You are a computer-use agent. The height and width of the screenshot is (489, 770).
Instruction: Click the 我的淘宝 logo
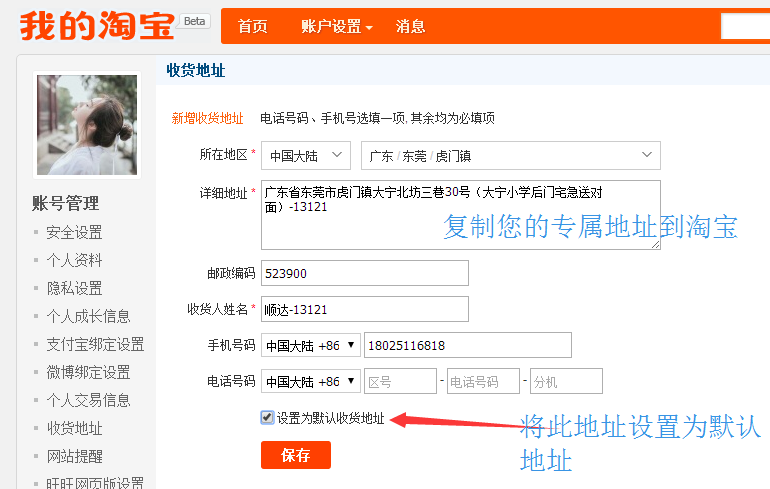97,26
